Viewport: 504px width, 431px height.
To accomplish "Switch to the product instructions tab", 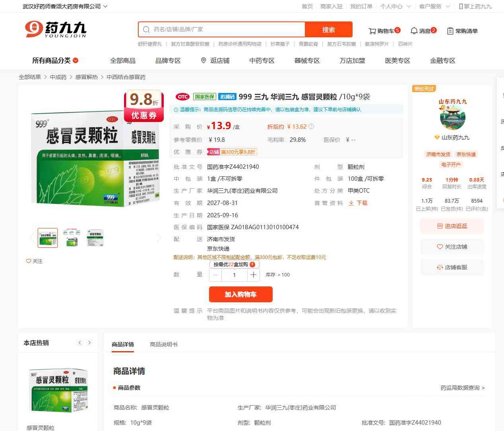I will coord(163,344).
